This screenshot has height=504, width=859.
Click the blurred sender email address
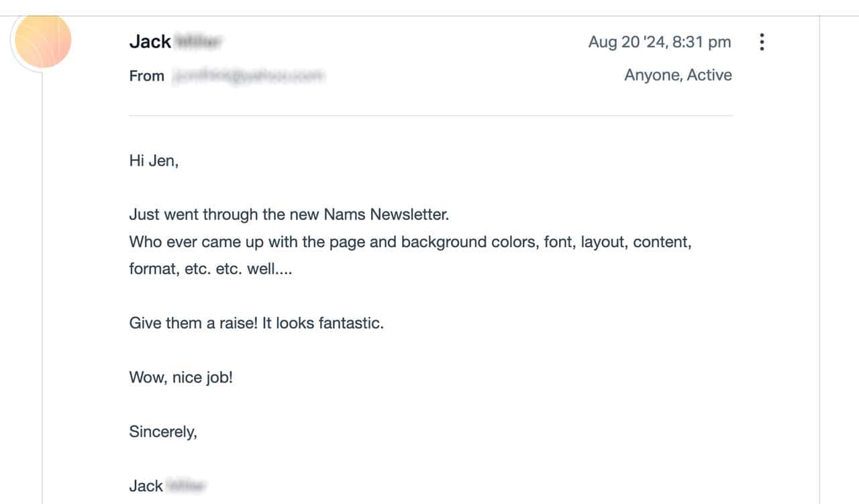[x=248, y=76]
